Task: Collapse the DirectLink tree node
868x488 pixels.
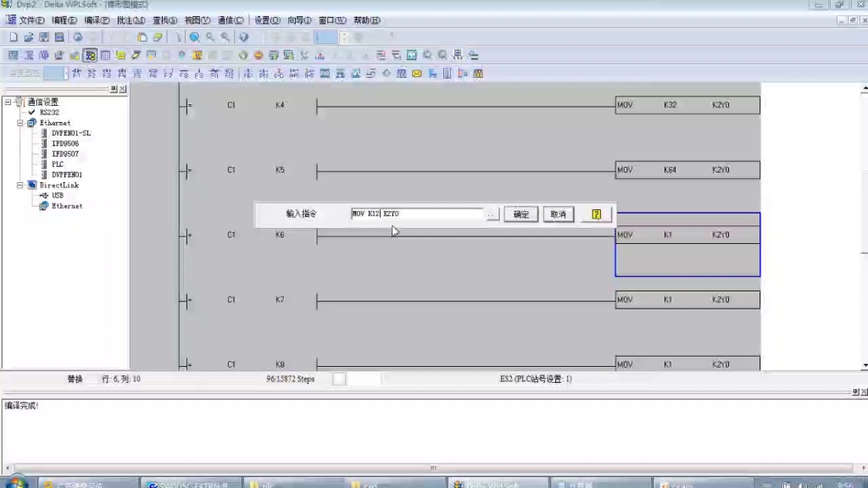Action: 19,185
